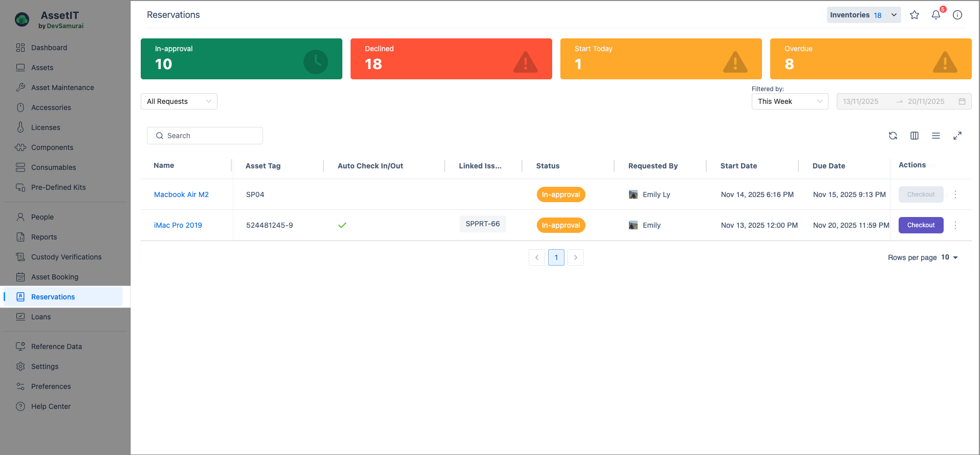Open the Macbook Air M2 link
980x455 pixels.
[x=181, y=194]
